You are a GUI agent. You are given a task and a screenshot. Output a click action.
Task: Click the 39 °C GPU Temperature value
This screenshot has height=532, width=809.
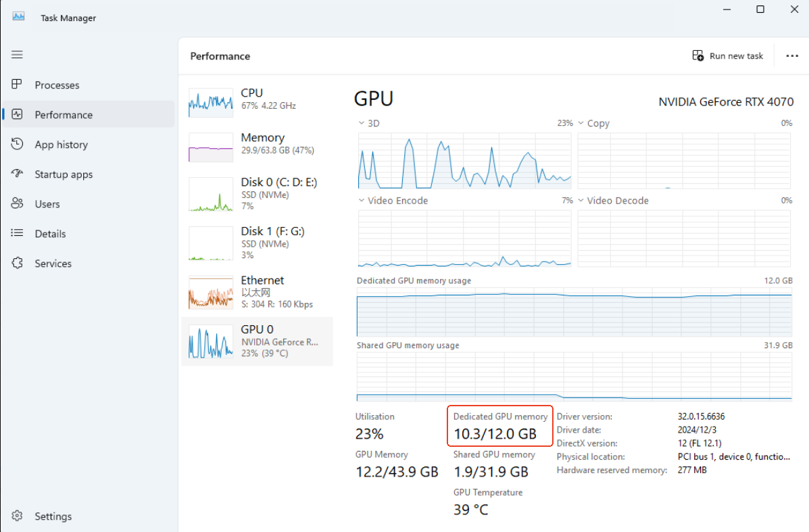[470, 510]
